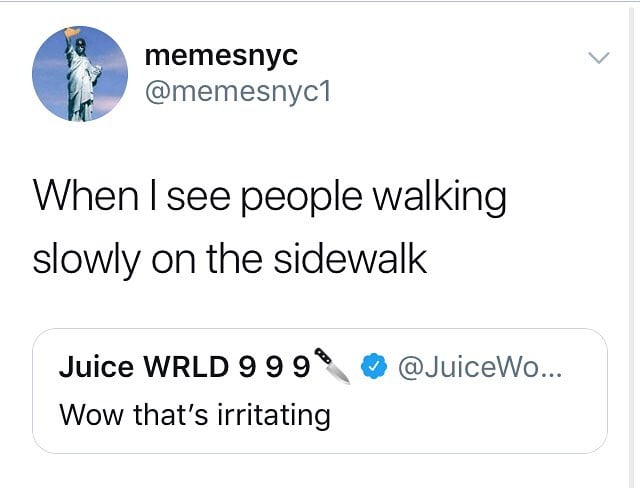Click the word "Wow" in the quoted tweet
Viewport: 640px width, 488px height.
(91, 415)
